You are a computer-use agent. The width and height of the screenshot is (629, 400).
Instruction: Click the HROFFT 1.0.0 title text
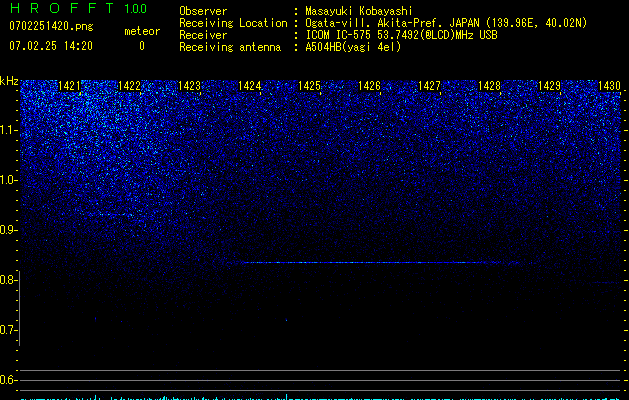tap(78, 8)
